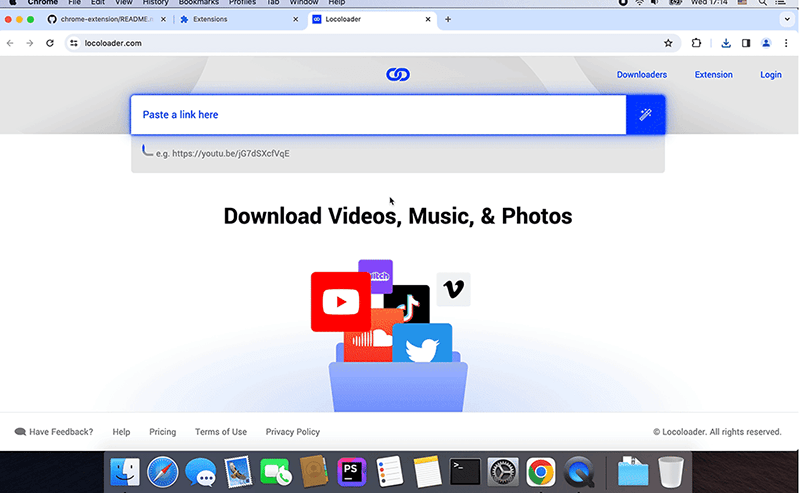Open the Downloads folder in the dock

tap(633, 472)
